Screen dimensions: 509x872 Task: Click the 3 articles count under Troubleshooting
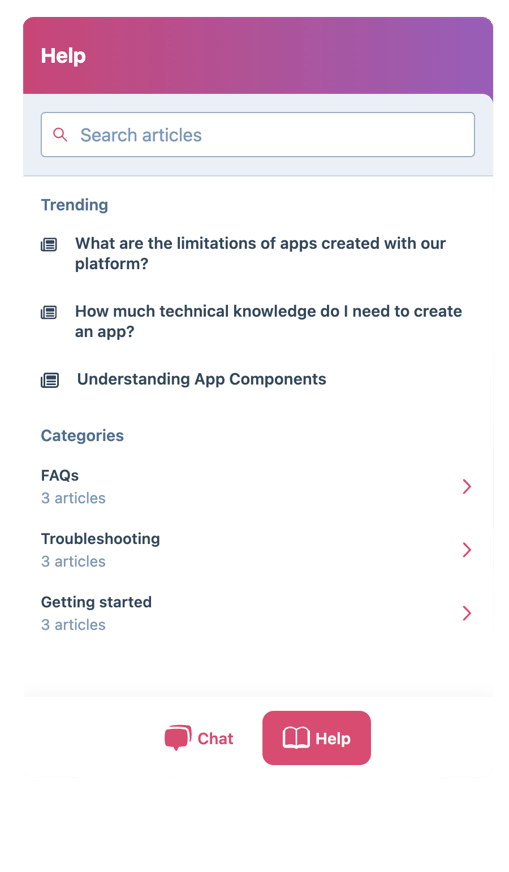(73, 561)
